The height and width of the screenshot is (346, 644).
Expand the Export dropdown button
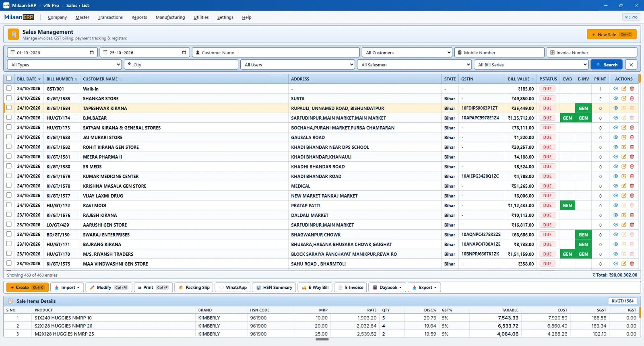point(425,288)
